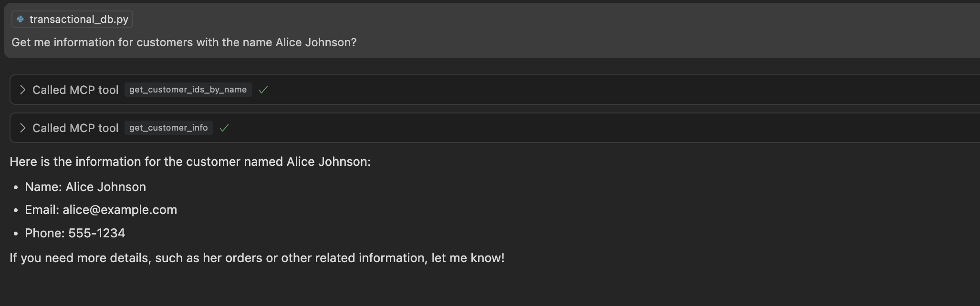This screenshot has height=306, width=980.
Task: Click the bullet marker before the Email entry
Action: click(x=16, y=210)
